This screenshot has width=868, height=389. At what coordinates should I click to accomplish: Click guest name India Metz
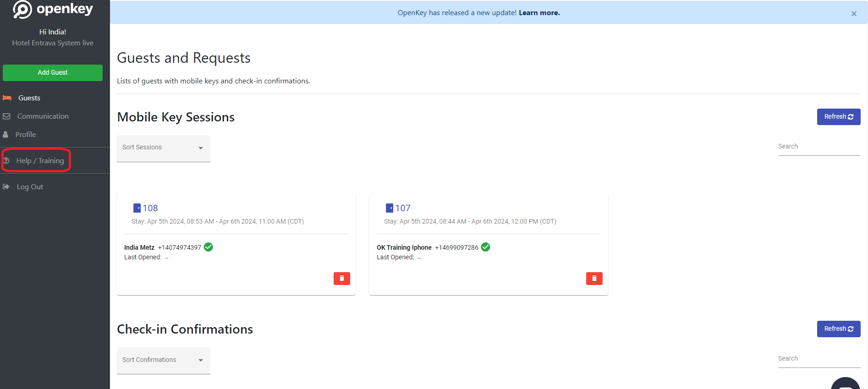point(139,247)
